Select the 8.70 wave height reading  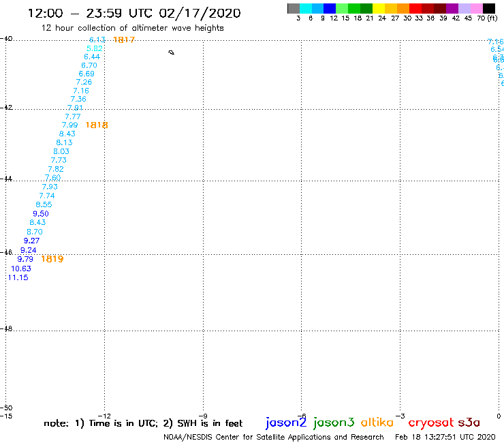(35, 232)
